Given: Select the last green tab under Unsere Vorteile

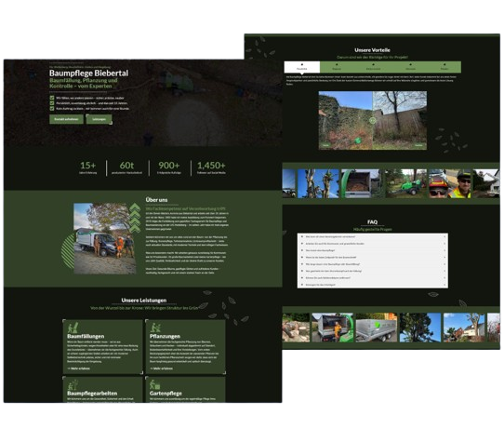Looking at the screenshot, I should tap(444, 67).
